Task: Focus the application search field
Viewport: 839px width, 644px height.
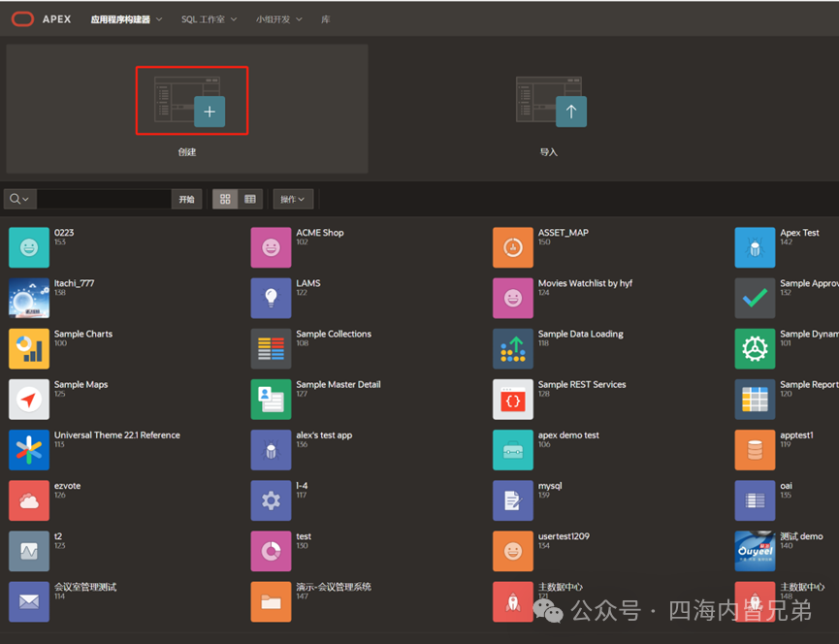Action: point(104,199)
